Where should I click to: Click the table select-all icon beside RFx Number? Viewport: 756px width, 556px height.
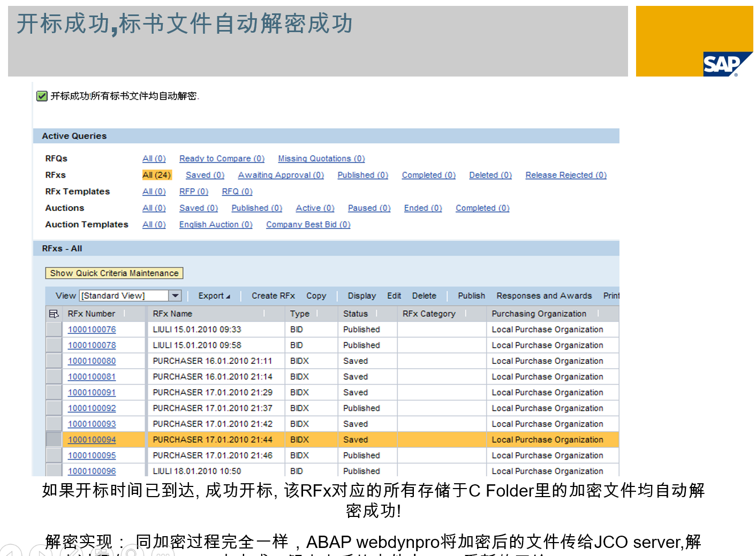54,314
